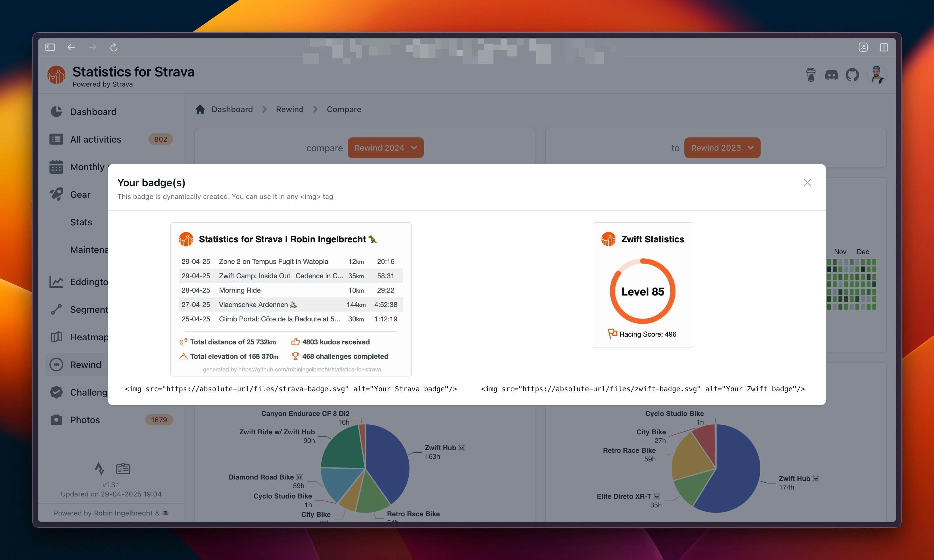This screenshot has height=560, width=934.
Task: Click the Eddington chart icon
Action: 56,282
